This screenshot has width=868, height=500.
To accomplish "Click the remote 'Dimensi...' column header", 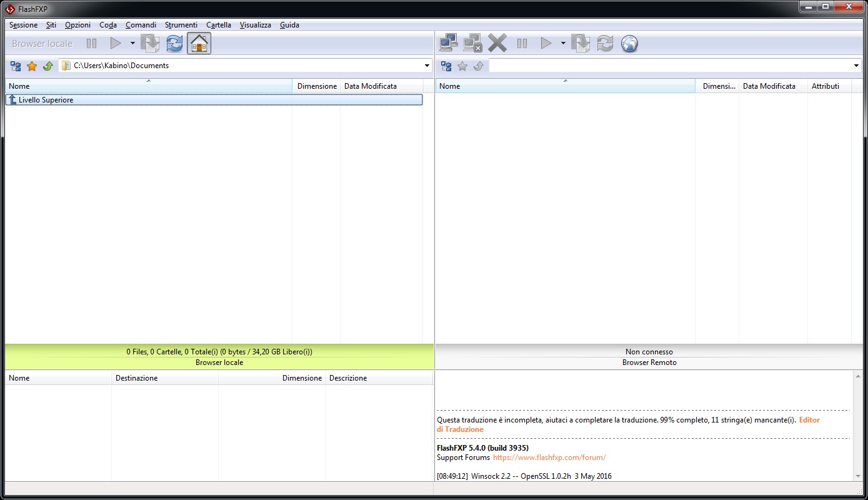I will click(717, 86).
